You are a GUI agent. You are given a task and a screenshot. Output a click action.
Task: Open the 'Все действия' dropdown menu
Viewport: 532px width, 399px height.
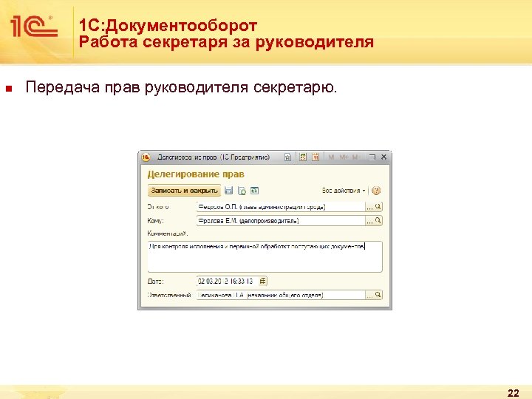[344, 191]
